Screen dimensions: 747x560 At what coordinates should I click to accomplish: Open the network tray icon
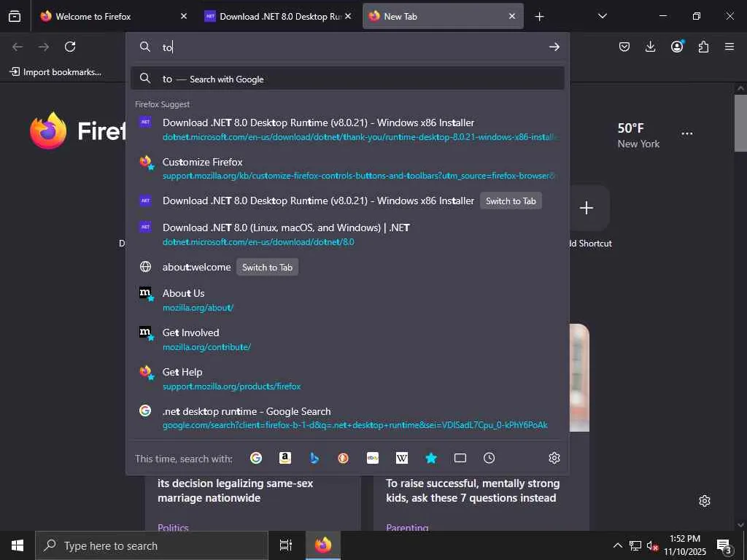pyautogui.click(x=635, y=545)
